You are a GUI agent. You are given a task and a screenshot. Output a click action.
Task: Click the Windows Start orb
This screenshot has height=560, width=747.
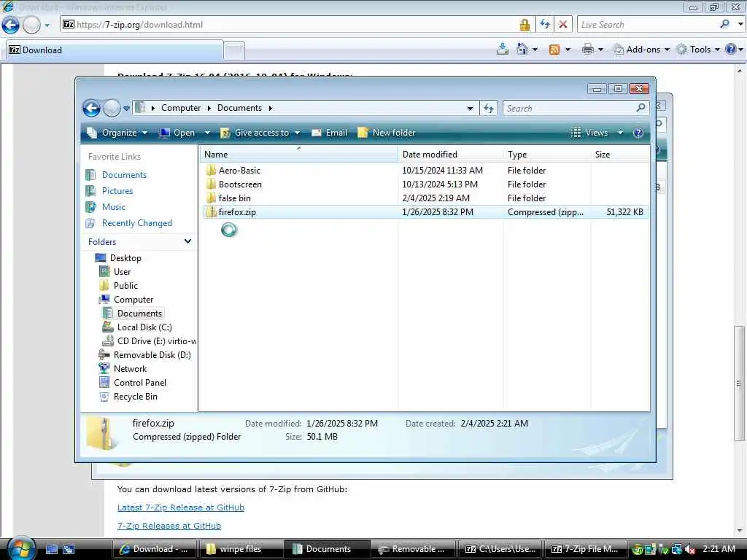point(20,548)
